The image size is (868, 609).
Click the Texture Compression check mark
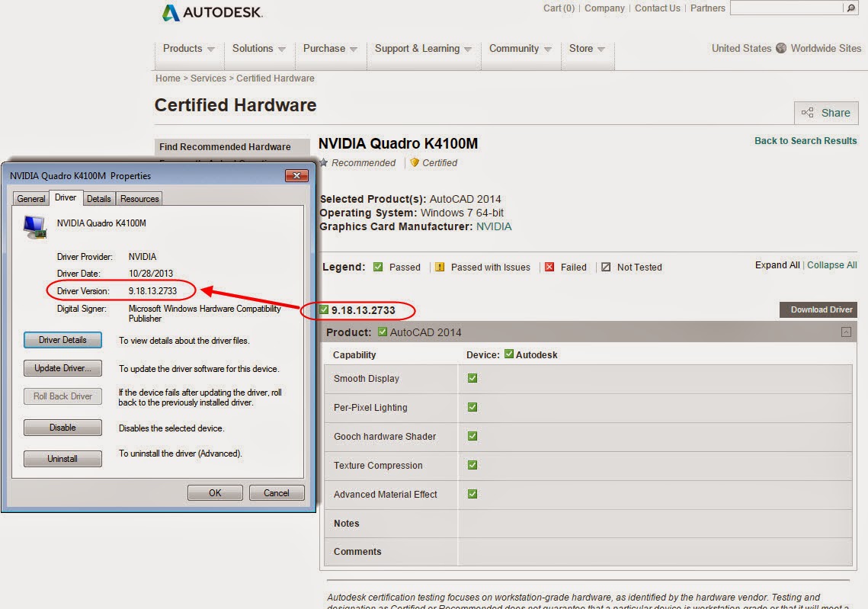click(472, 465)
